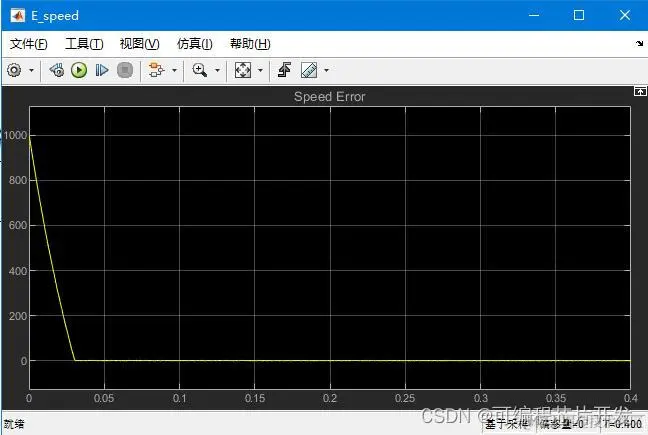648x435 pixels.
Task: Click the step back button
Action: tap(57, 70)
